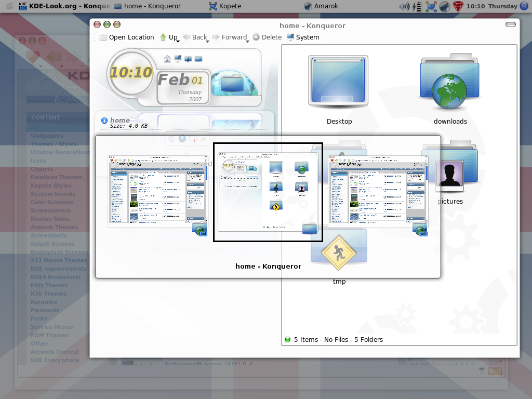This screenshot has height=399, width=532.
Task: Click the 'home - Konqueror' label in window switcher
Action: pos(269,267)
